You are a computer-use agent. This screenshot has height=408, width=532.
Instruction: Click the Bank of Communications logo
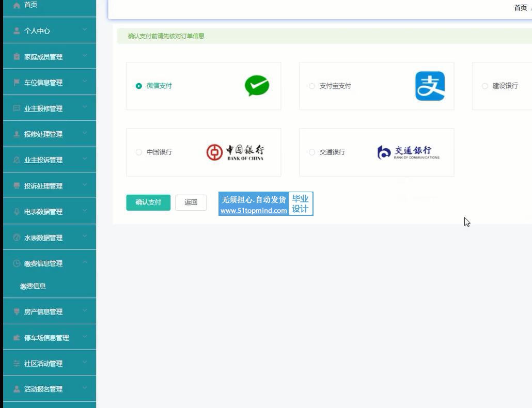(408, 152)
